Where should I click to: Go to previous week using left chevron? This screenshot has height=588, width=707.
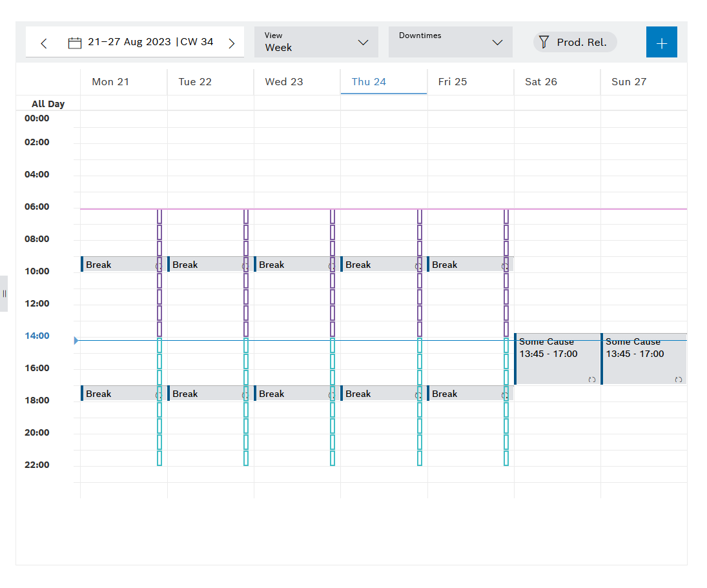point(43,42)
